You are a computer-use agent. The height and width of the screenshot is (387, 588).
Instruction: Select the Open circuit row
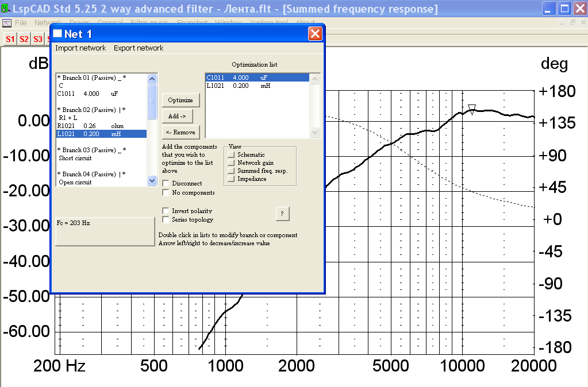click(x=101, y=182)
